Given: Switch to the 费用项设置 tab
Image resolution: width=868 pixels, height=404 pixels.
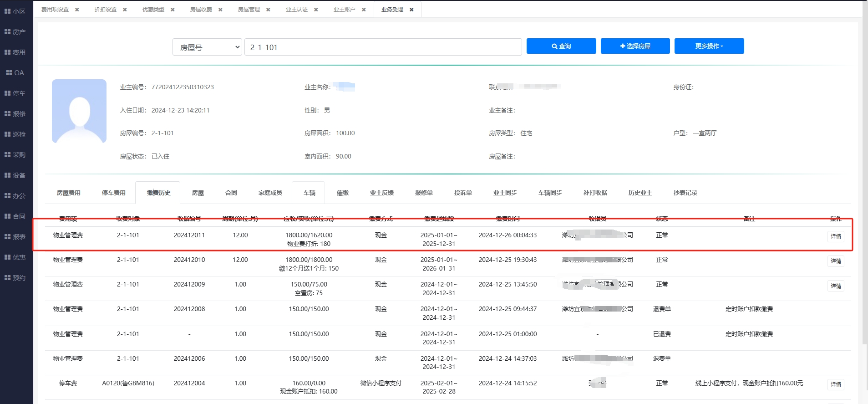Looking at the screenshot, I should pos(55,10).
